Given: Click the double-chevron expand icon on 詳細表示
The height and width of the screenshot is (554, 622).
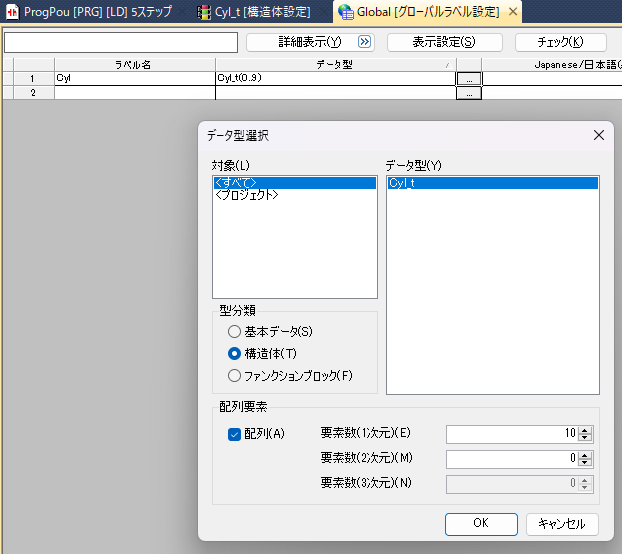Looking at the screenshot, I should (x=364, y=42).
